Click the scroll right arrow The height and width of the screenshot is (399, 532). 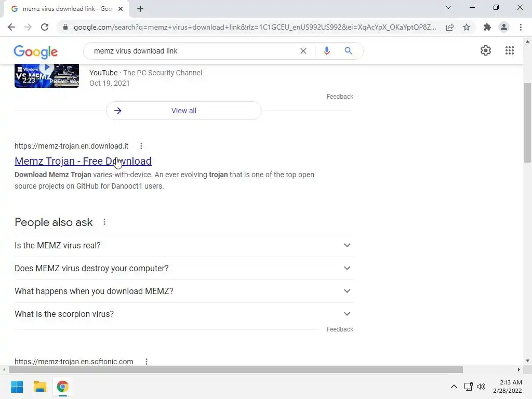(x=519, y=369)
